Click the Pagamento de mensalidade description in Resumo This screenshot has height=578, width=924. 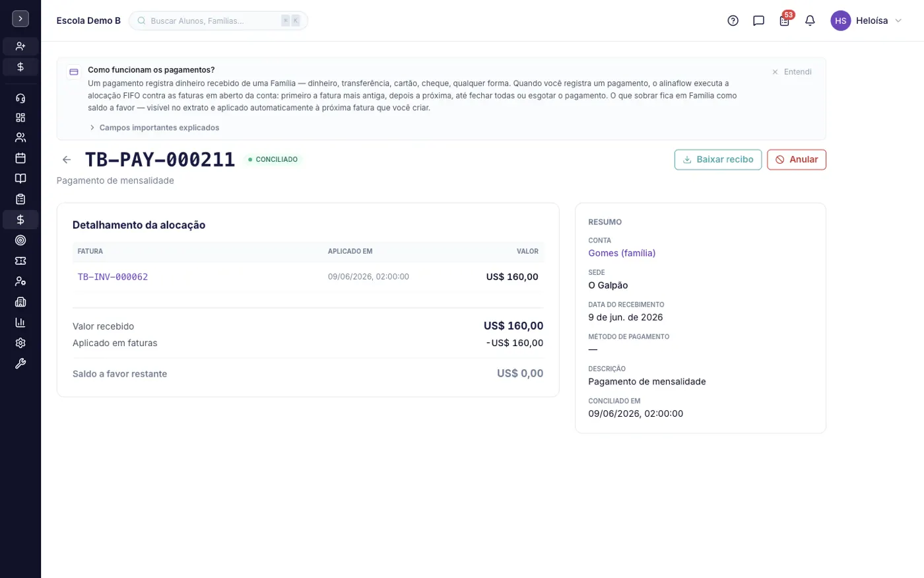[647, 381]
